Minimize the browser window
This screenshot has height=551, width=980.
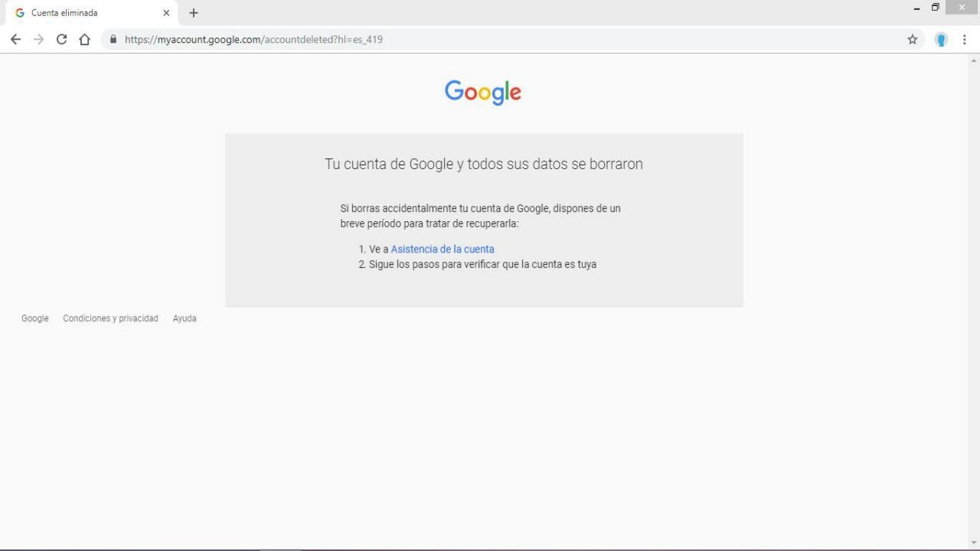[917, 8]
